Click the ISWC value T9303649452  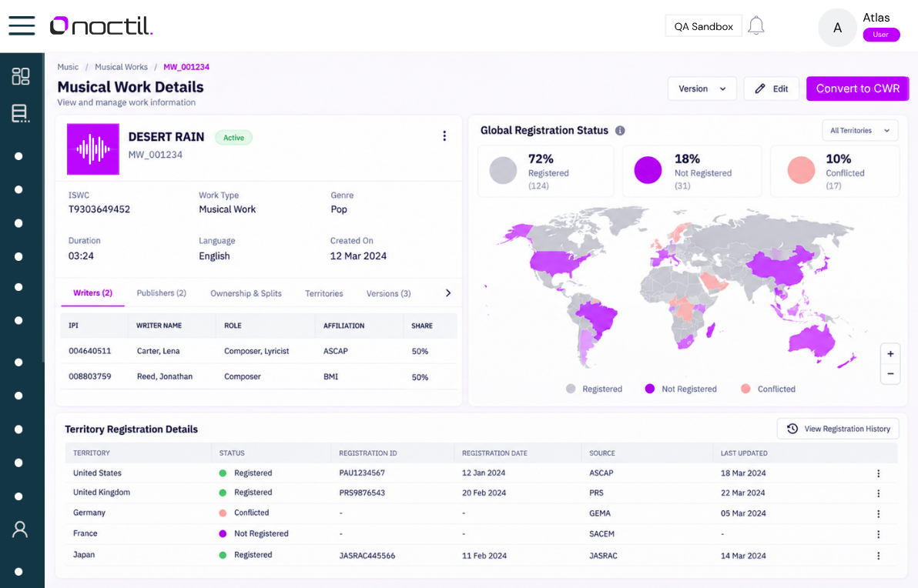(x=99, y=209)
